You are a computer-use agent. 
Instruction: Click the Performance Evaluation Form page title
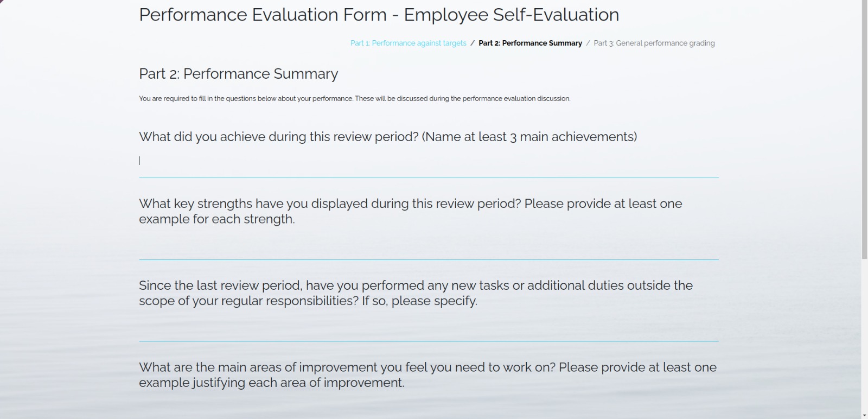(x=379, y=15)
